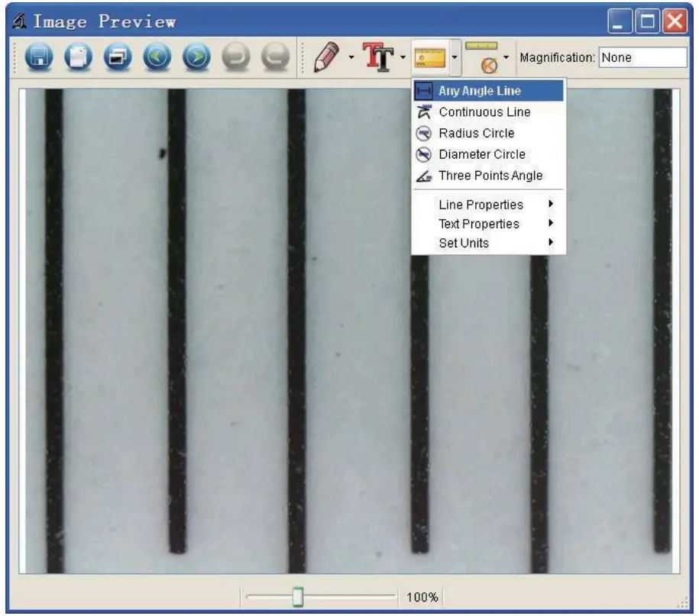Choose Any Angle Line from the menu
Screen dimensions: 699x616
[x=479, y=91]
